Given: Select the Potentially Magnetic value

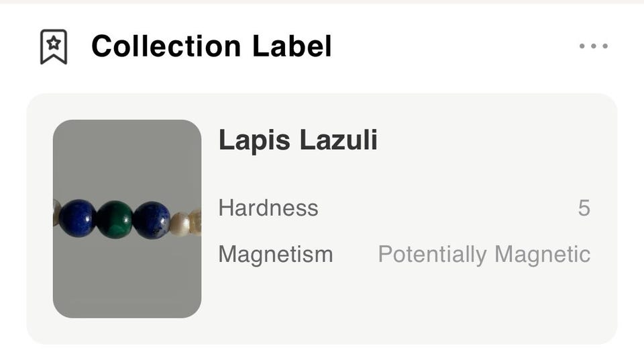Looking at the screenshot, I should (484, 255).
